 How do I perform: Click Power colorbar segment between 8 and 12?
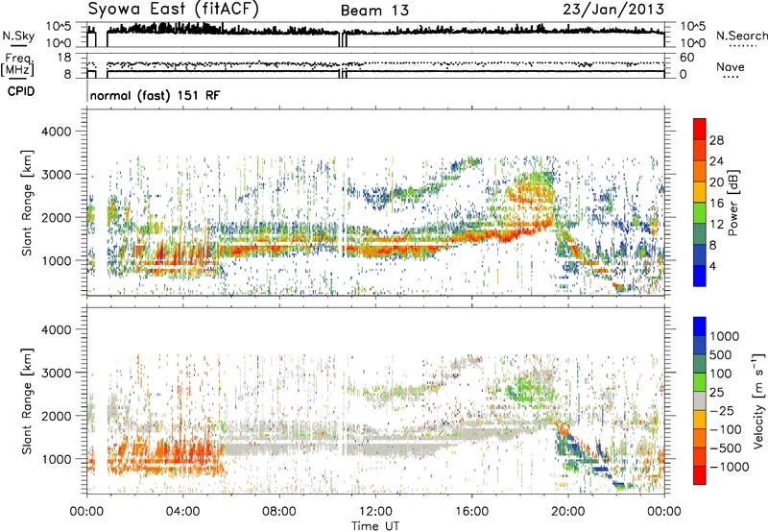(x=700, y=234)
